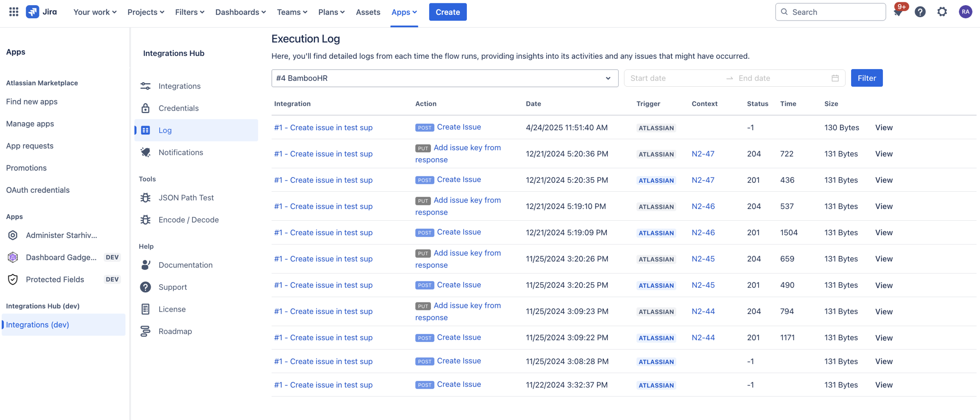This screenshot has height=420, width=980.
Task: Select the Credentials lock icon
Action: pos(145,108)
